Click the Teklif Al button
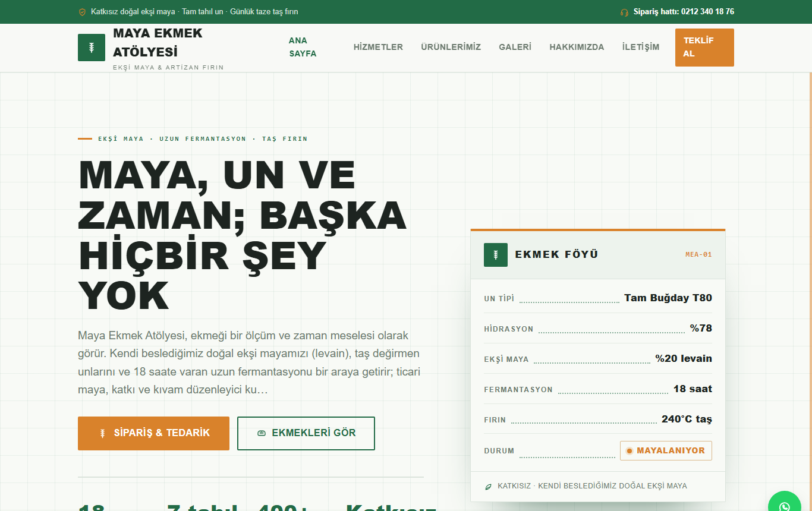Image resolution: width=812 pixels, height=511 pixels. [704, 48]
